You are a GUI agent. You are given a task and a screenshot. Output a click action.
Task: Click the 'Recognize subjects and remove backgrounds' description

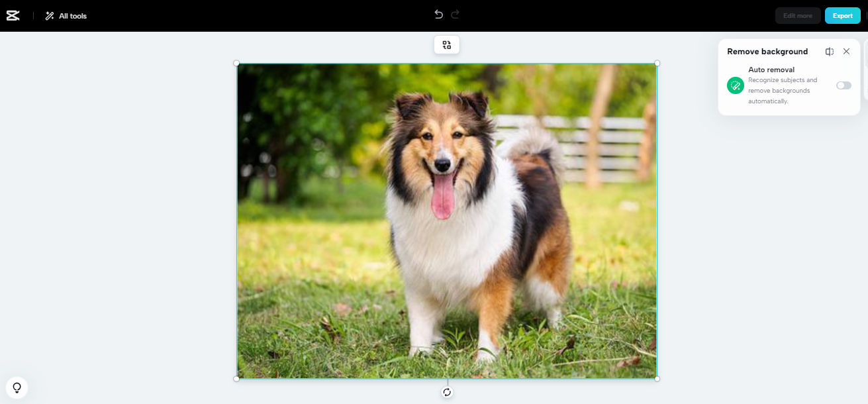[x=783, y=91]
